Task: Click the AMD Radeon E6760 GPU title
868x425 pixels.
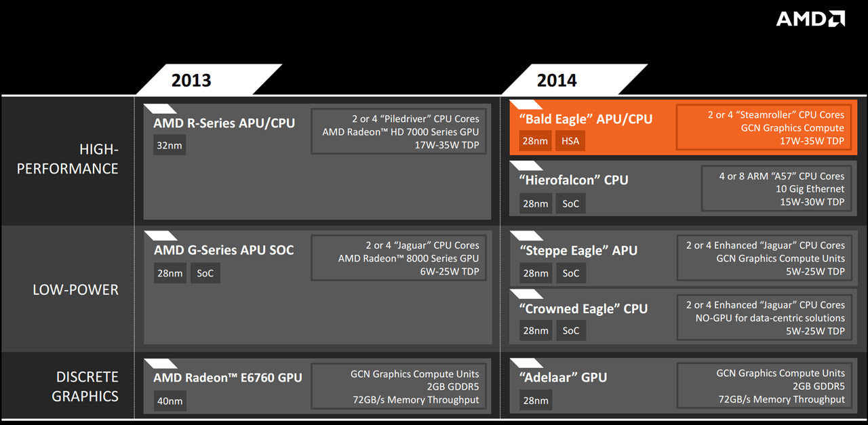Action: [x=228, y=378]
